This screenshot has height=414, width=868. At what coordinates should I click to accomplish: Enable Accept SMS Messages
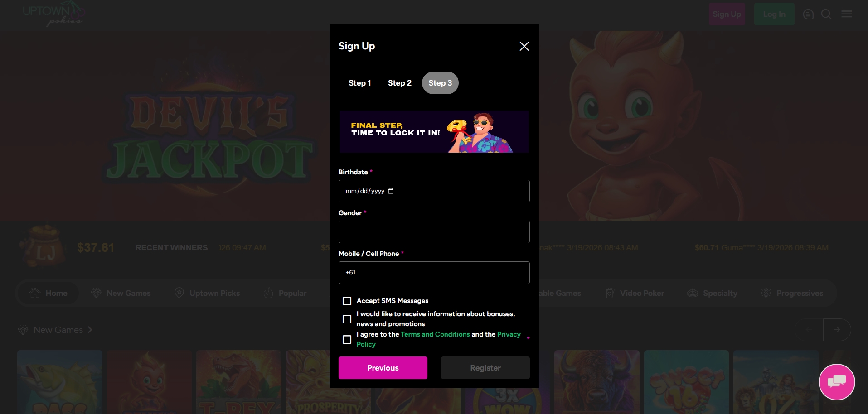347,301
